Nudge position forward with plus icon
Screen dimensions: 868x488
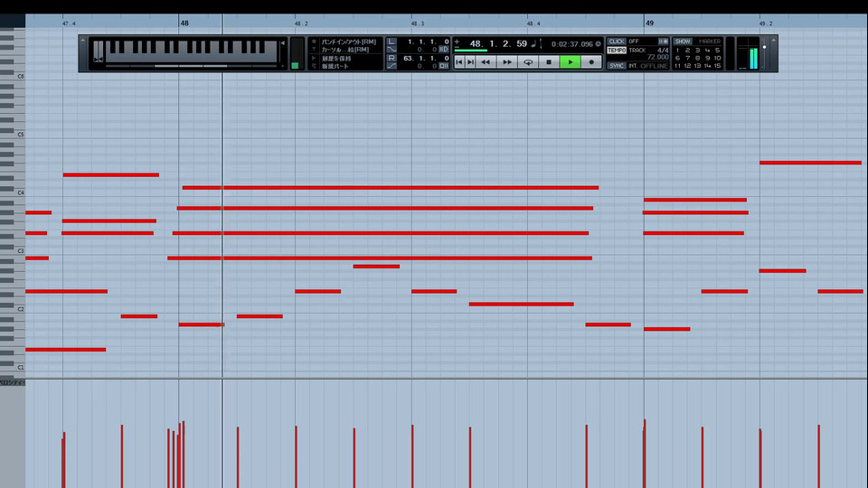[457, 42]
